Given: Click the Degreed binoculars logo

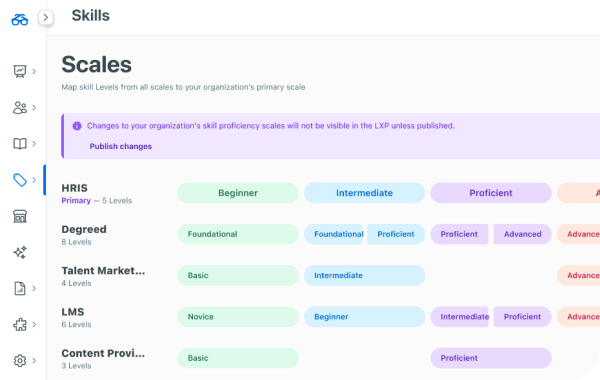Looking at the screenshot, I should (x=20, y=20).
